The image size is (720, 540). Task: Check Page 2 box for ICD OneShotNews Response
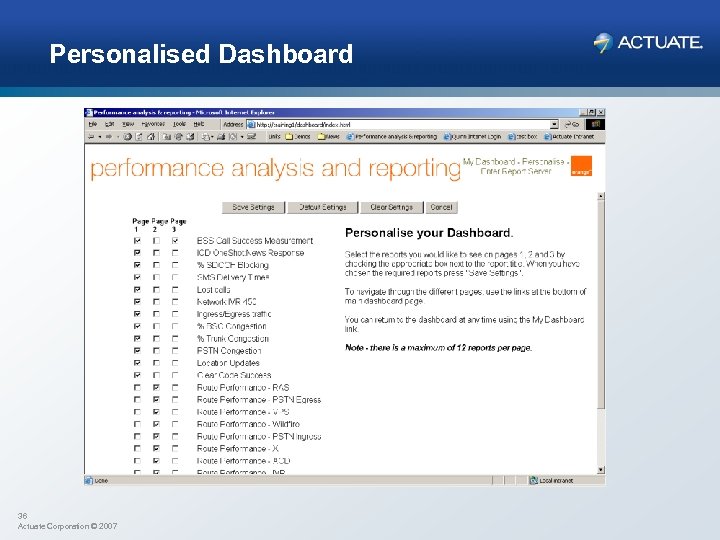(x=156, y=253)
